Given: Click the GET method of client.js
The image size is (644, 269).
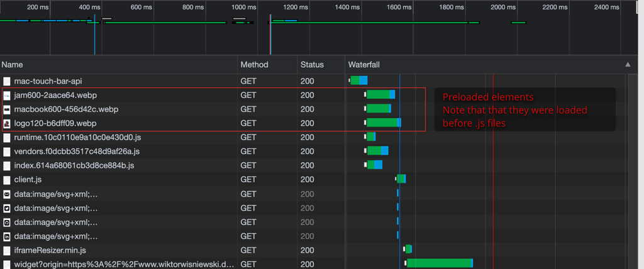Looking at the screenshot, I should pyautogui.click(x=248, y=180).
